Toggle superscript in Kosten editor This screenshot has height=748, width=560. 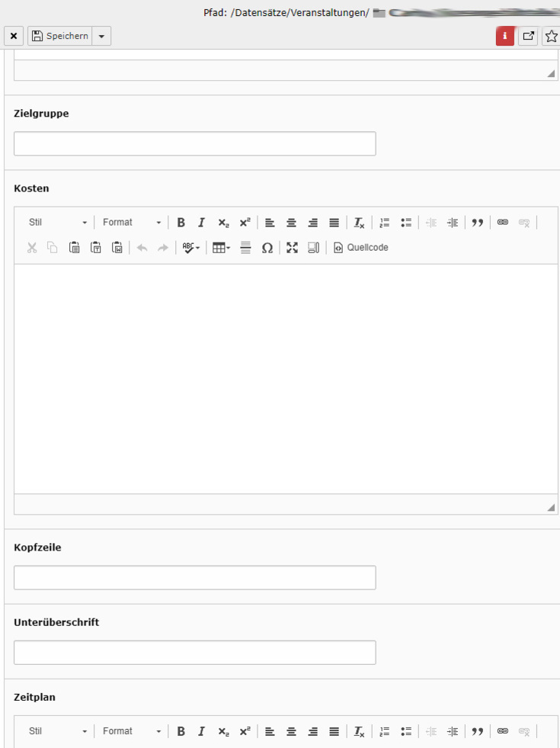click(x=245, y=223)
